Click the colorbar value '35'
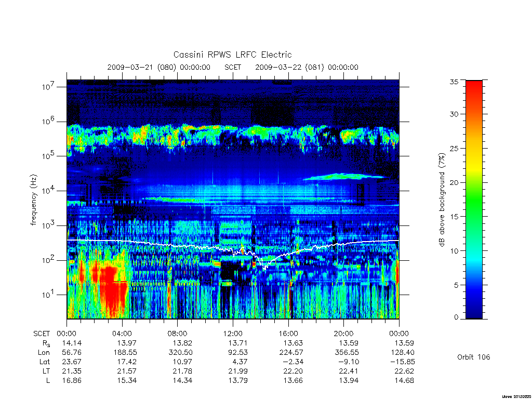532x399 pixels. point(454,82)
